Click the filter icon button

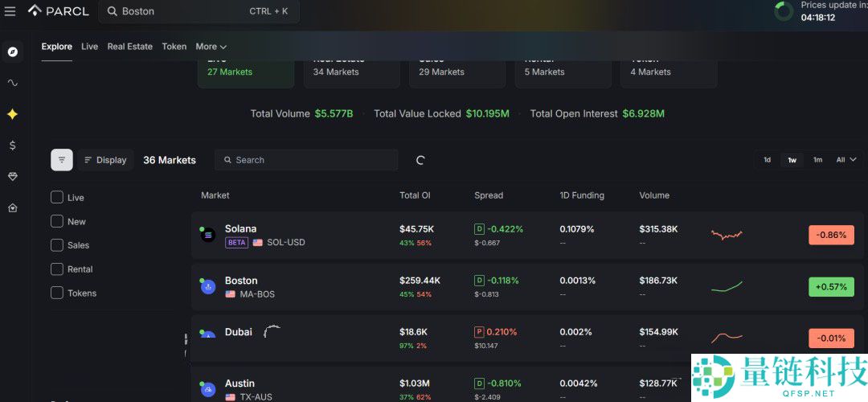(x=62, y=160)
